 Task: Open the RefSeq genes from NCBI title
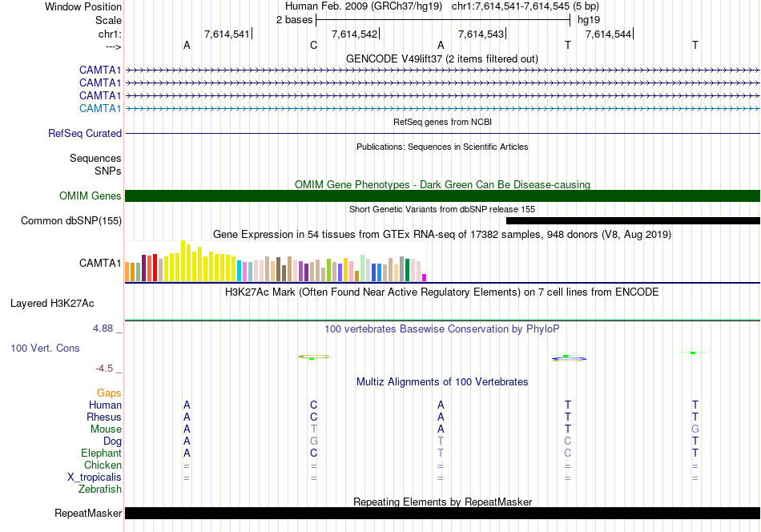pos(442,122)
